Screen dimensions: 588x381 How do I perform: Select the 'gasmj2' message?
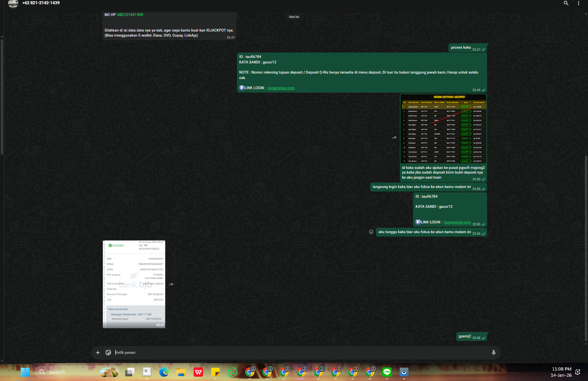pyautogui.click(x=472, y=337)
